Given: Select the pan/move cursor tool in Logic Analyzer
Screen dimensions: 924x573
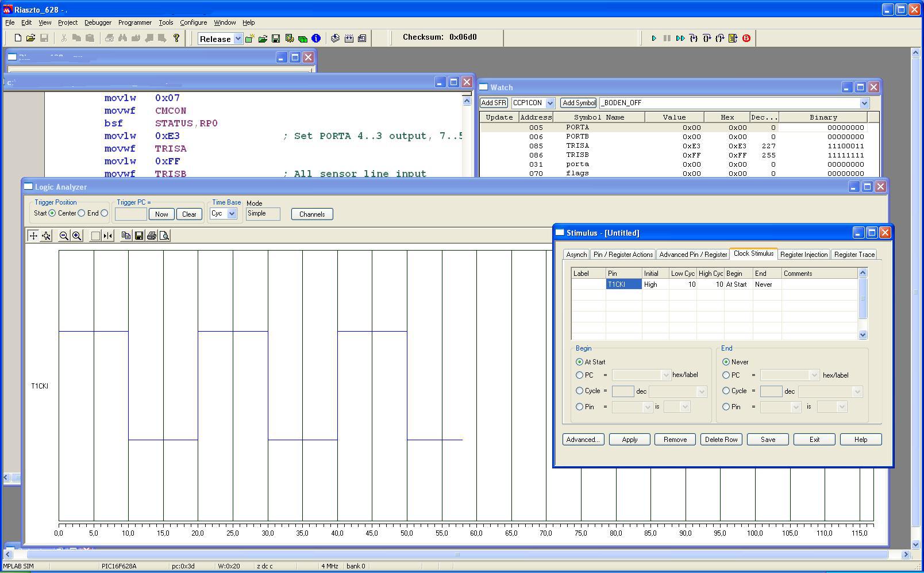Looking at the screenshot, I should [x=33, y=236].
